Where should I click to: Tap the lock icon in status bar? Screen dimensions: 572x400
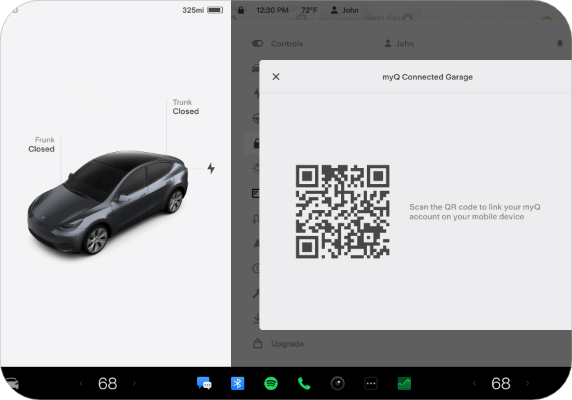coord(241,10)
